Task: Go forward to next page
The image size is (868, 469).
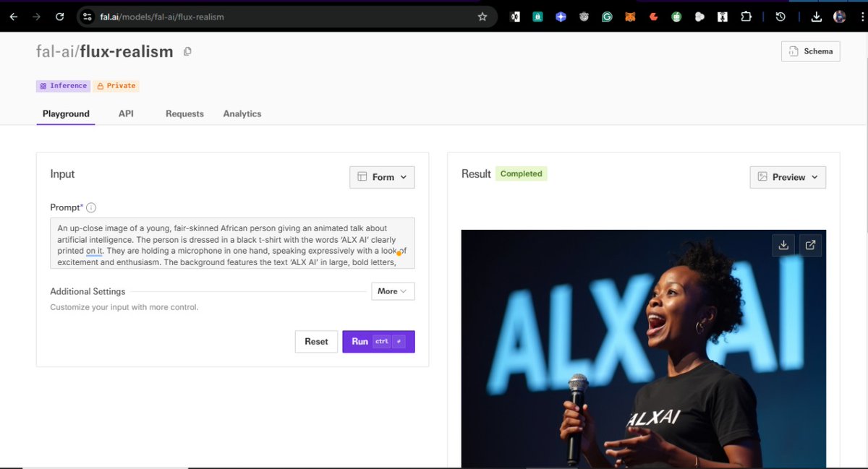Action: [x=36, y=17]
